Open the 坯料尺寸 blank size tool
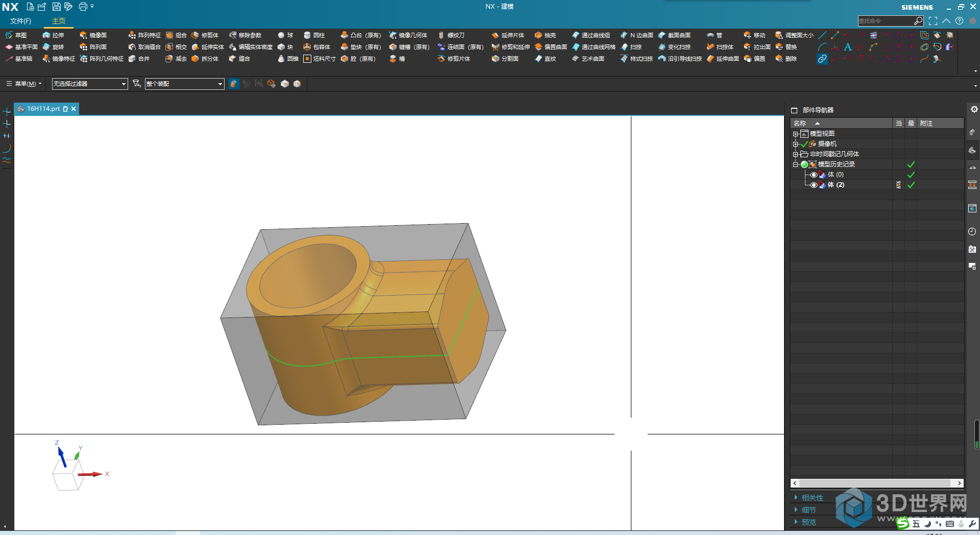Viewport: 980px width, 535px height. coord(320,59)
